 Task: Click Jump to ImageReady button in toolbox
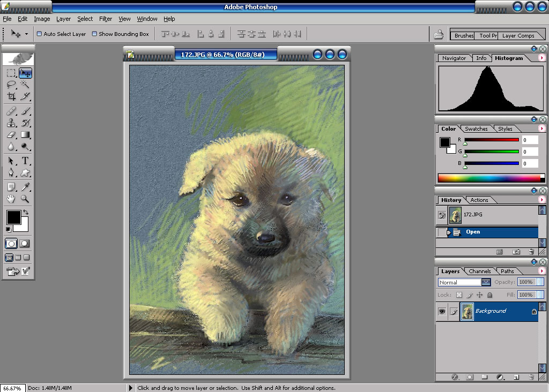coord(13,272)
